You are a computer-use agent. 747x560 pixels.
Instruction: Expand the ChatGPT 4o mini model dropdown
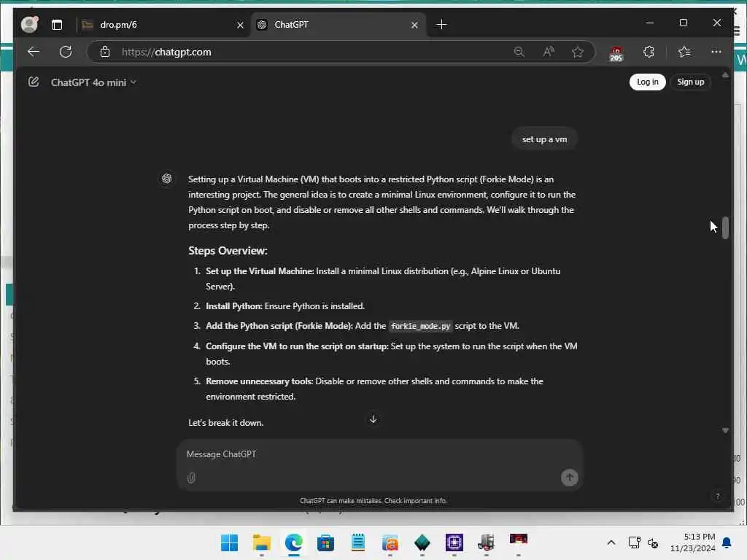[x=93, y=82]
